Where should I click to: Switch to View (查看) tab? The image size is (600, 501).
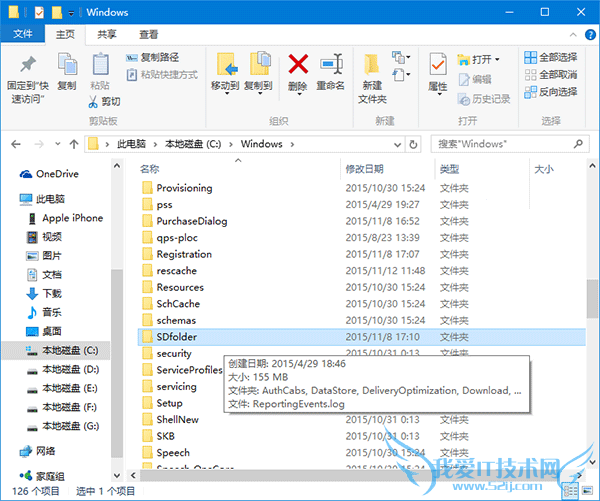click(148, 34)
